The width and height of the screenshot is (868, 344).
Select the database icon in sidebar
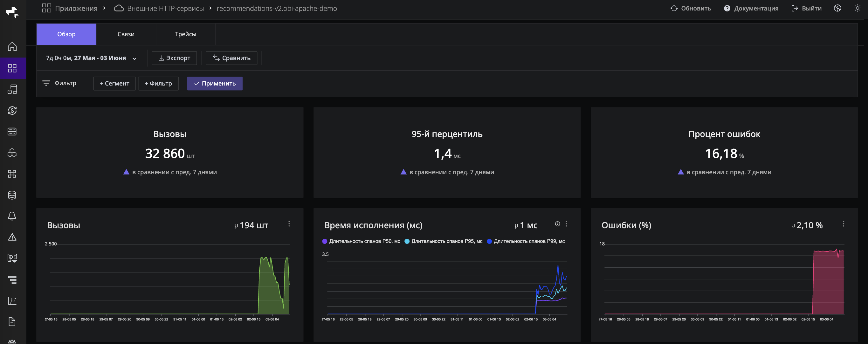(12, 195)
